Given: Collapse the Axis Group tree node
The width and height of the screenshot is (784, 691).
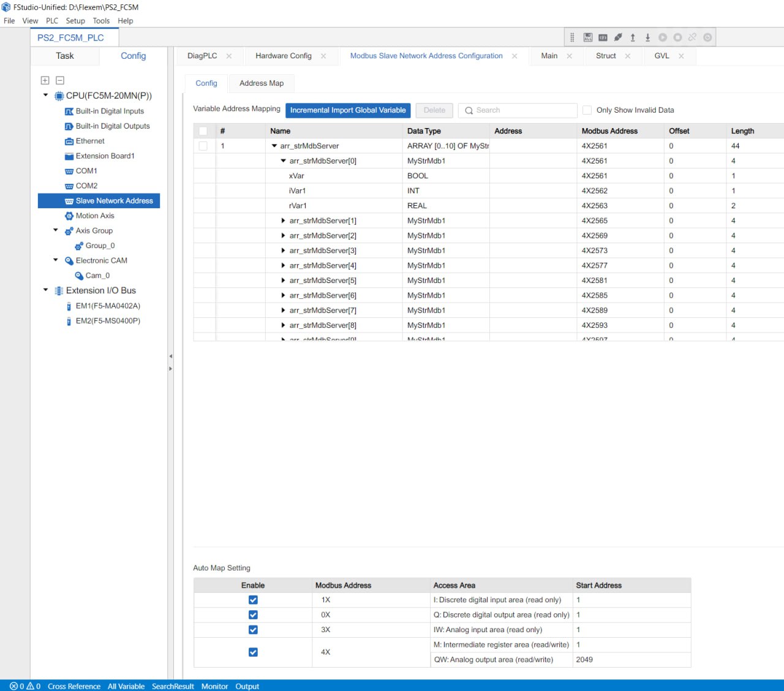Looking at the screenshot, I should pos(56,230).
